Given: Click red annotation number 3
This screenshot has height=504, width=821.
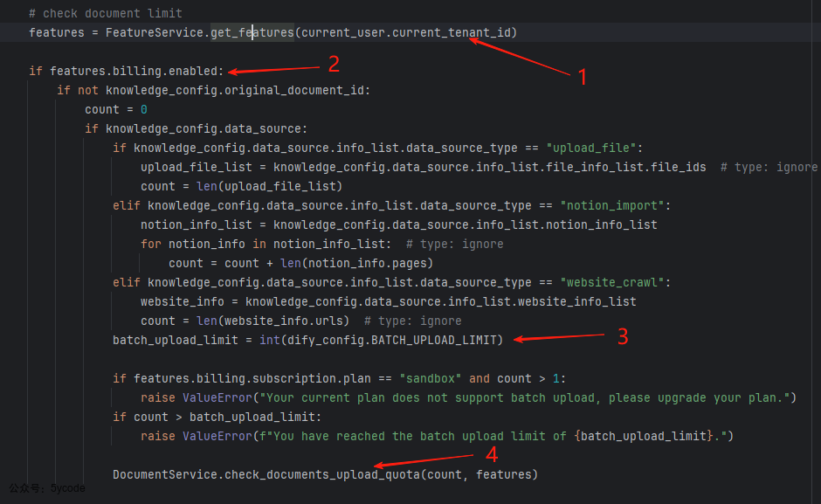Looking at the screenshot, I should tap(623, 337).
